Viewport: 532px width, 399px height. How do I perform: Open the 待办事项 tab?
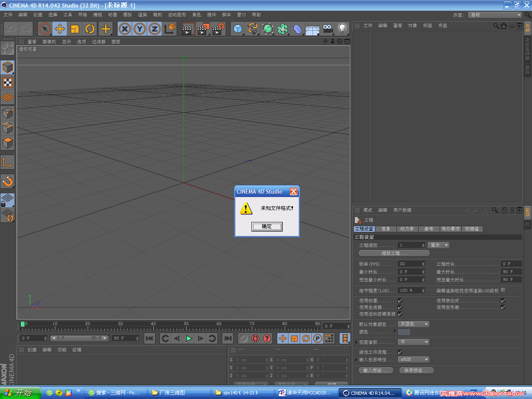click(x=451, y=229)
